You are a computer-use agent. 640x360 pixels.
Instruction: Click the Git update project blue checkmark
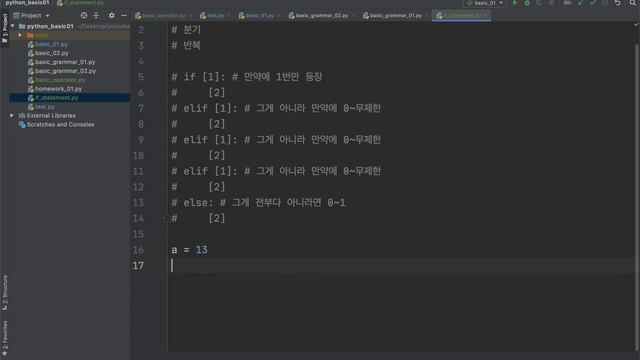tap(581, 3)
